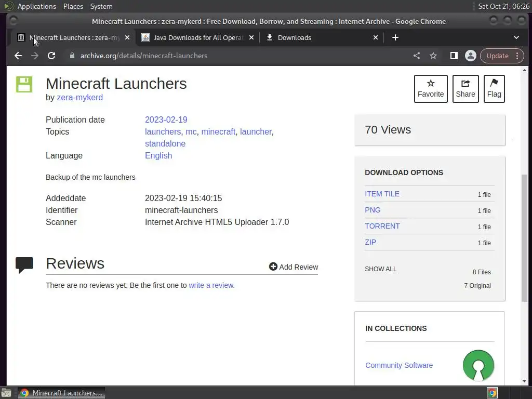Open the Community Software collection link

399,365
